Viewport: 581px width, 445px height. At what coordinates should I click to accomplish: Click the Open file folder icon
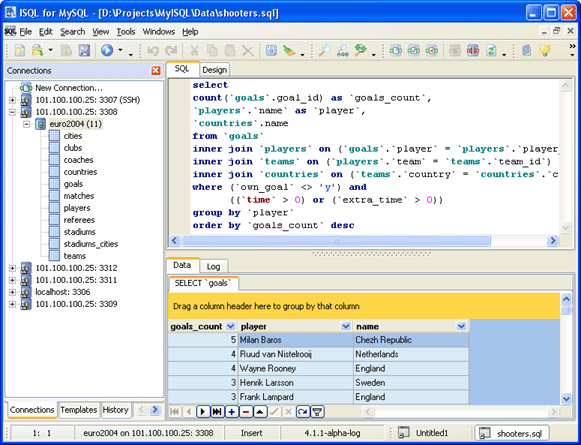[x=37, y=50]
